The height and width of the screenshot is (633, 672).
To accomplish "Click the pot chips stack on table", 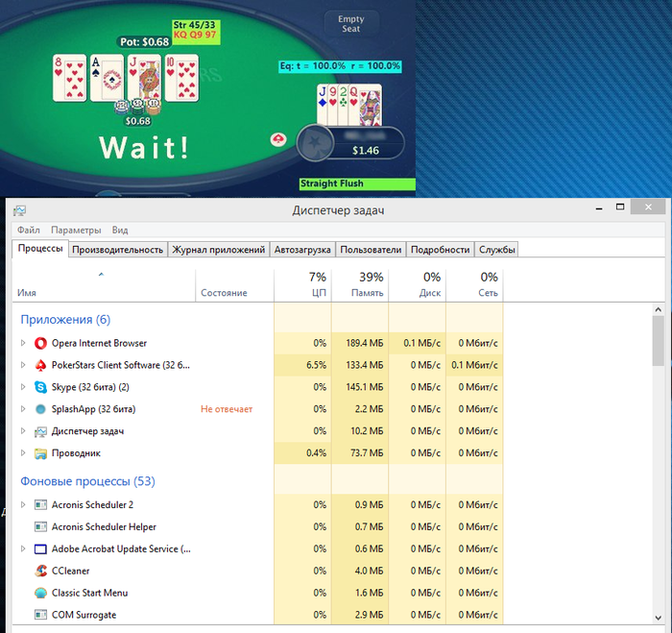I will pos(137,107).
